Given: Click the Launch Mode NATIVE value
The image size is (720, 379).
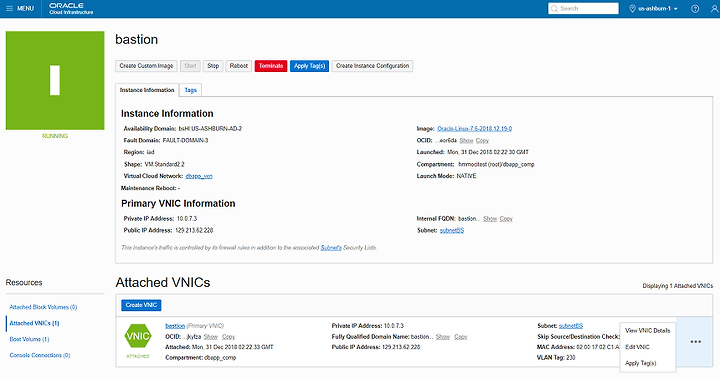Looking at the screenshot, I should [x=466, y=176].
